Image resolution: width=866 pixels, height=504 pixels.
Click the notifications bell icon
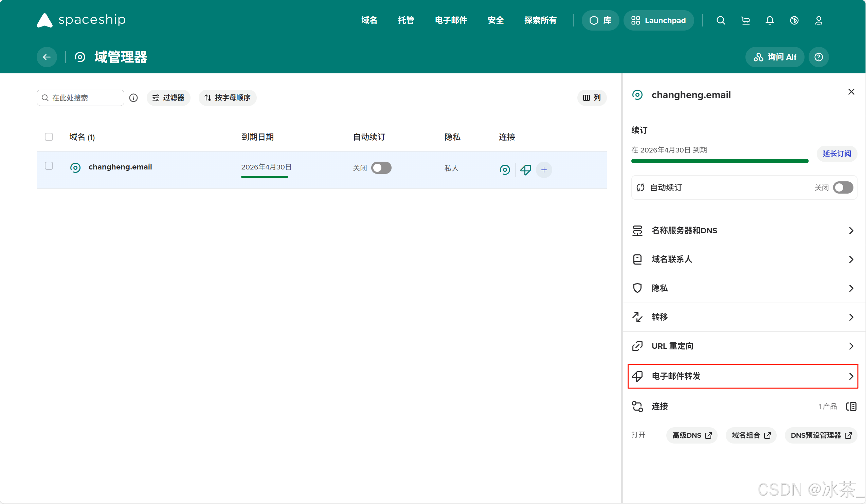pyautogui.click(x=770, y=20)
